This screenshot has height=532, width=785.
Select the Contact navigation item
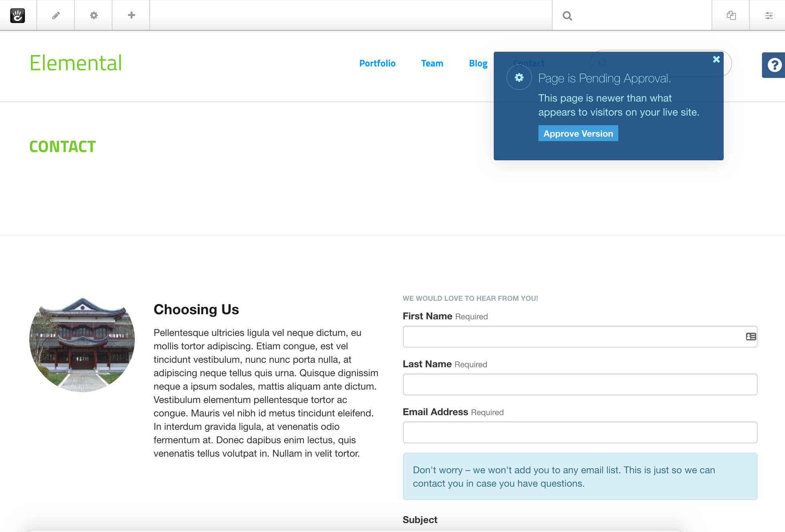pyautogui.click(x=529, y=63)
